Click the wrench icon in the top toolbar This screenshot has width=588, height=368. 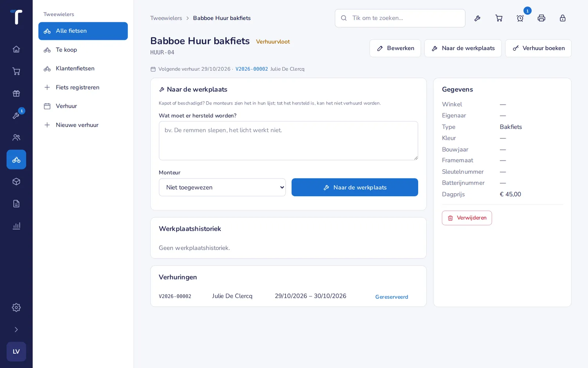477,18
